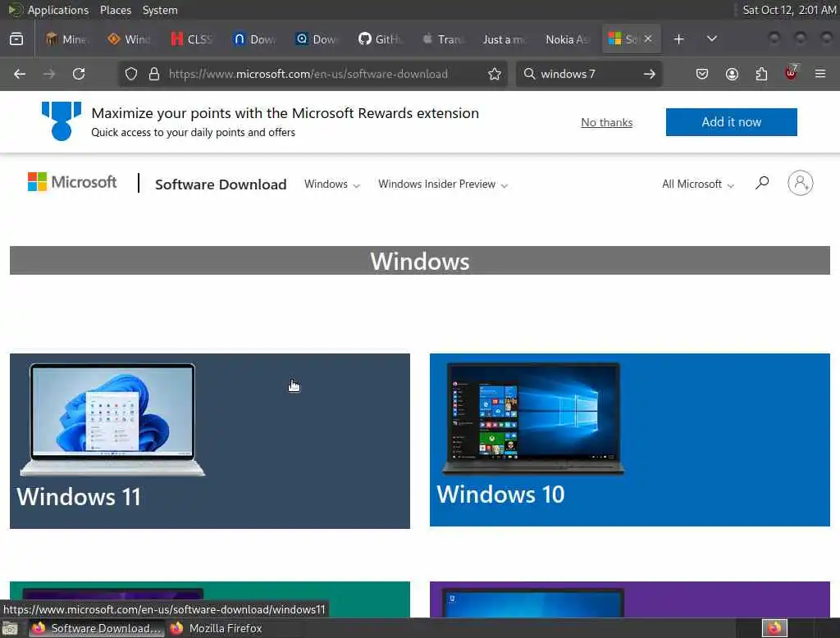Screen dimensions: 840x638
Task: View site security via padlock icon
Action: coord(154,74)
